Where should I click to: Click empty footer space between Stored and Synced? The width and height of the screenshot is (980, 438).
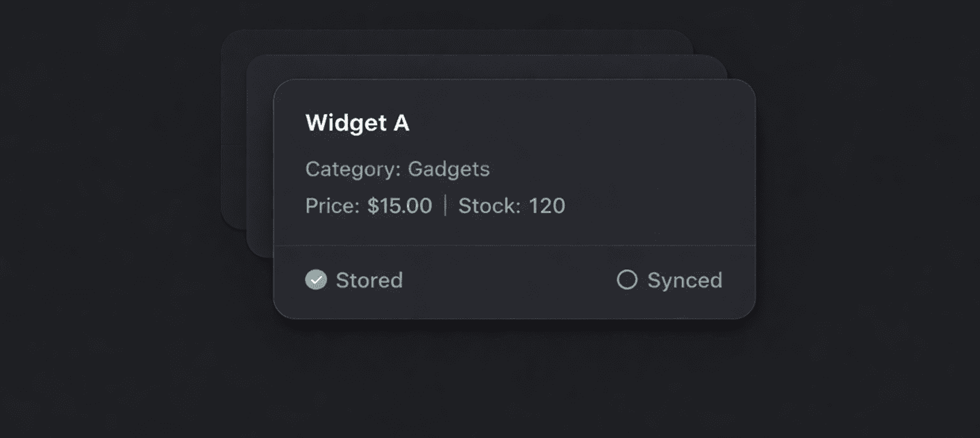pos(510,280)
